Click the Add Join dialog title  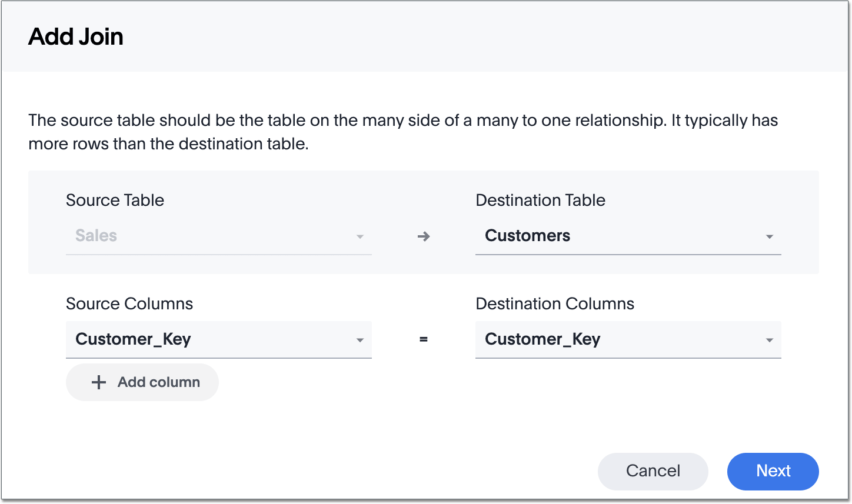click(76, 37)
